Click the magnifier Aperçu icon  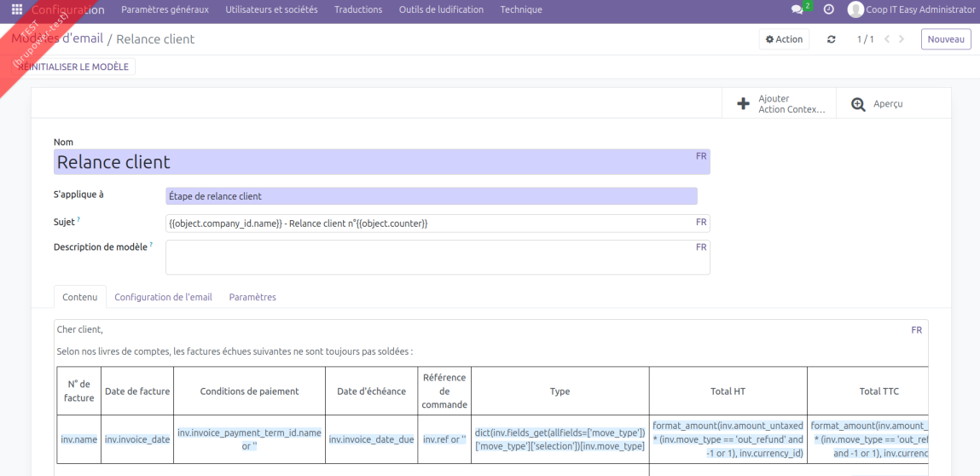(859, 104)
